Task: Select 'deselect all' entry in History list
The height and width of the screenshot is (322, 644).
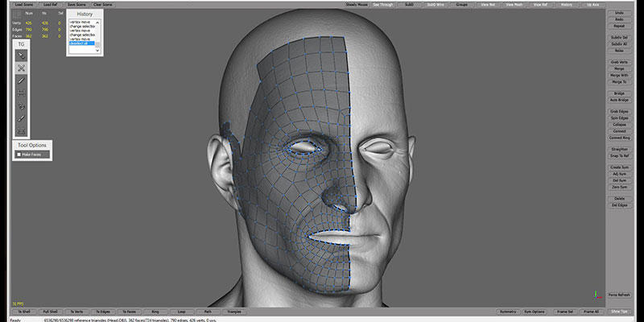Action: 82,43
